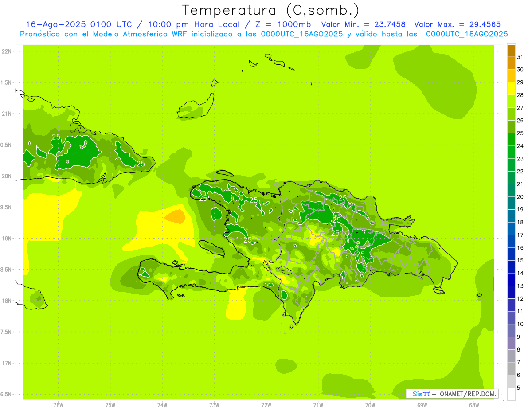Viewport: 532px width, 411px height.
Task: Click the legend value "8"
Action: (519, 349)
